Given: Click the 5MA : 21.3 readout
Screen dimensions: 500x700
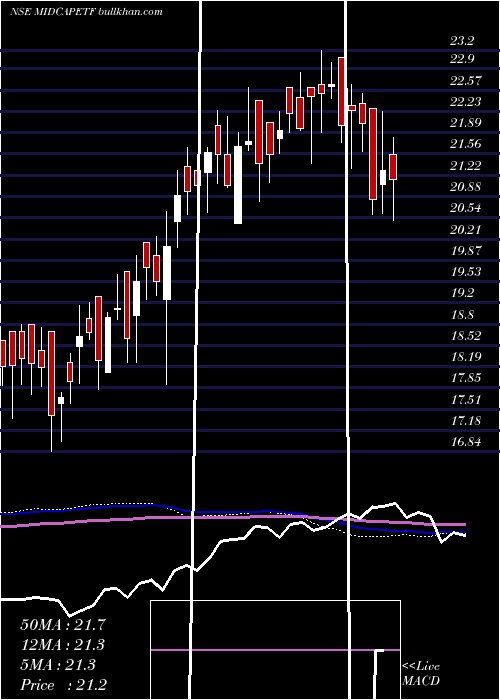Looking at the screenshot, I should click(58, 665).
